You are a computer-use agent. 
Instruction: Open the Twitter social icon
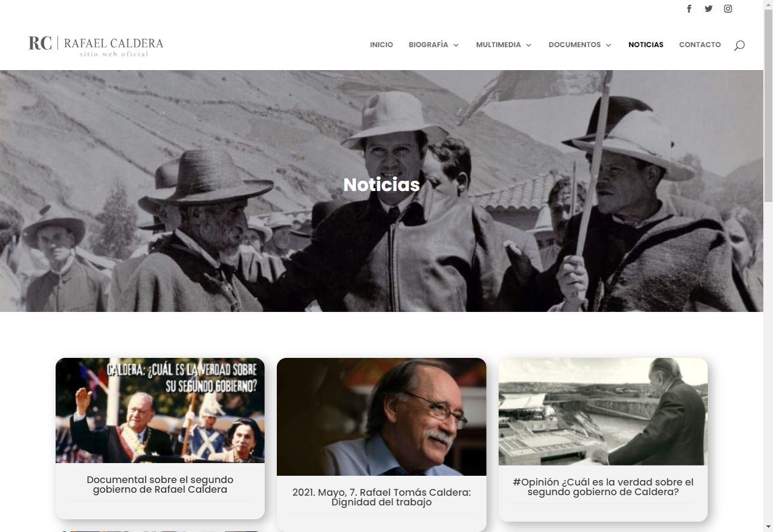tap(708, 8)
